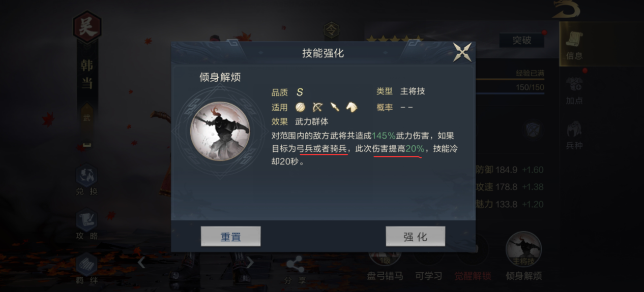Click the 强化 enhance button
The width and height of the screenshot is (644, 292).
point(416,237)
